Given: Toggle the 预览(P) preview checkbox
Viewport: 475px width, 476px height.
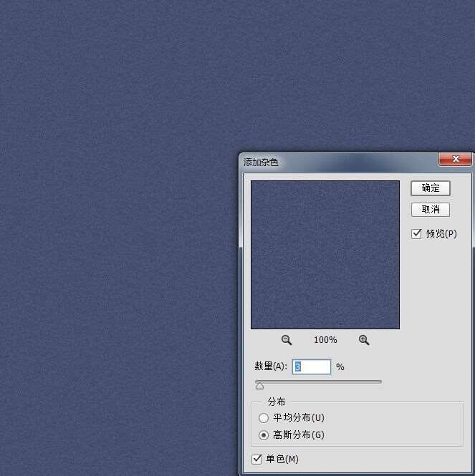Looking at the screenshot, I should point(416,234).
